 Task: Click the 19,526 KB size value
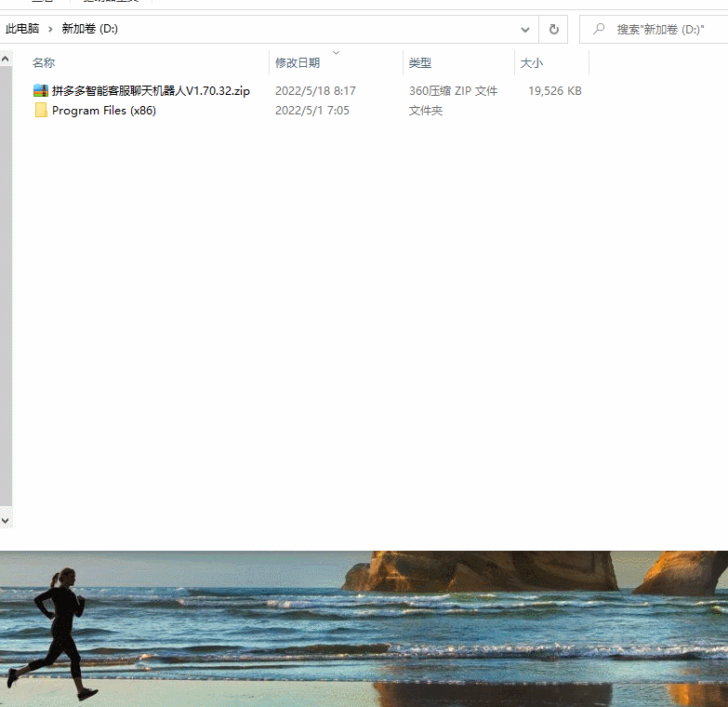coord(555,90)
